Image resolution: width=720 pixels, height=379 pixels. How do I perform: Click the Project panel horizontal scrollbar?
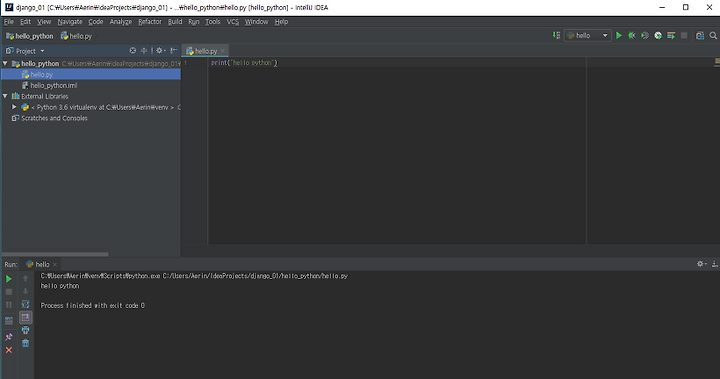[x=55, y=254]
